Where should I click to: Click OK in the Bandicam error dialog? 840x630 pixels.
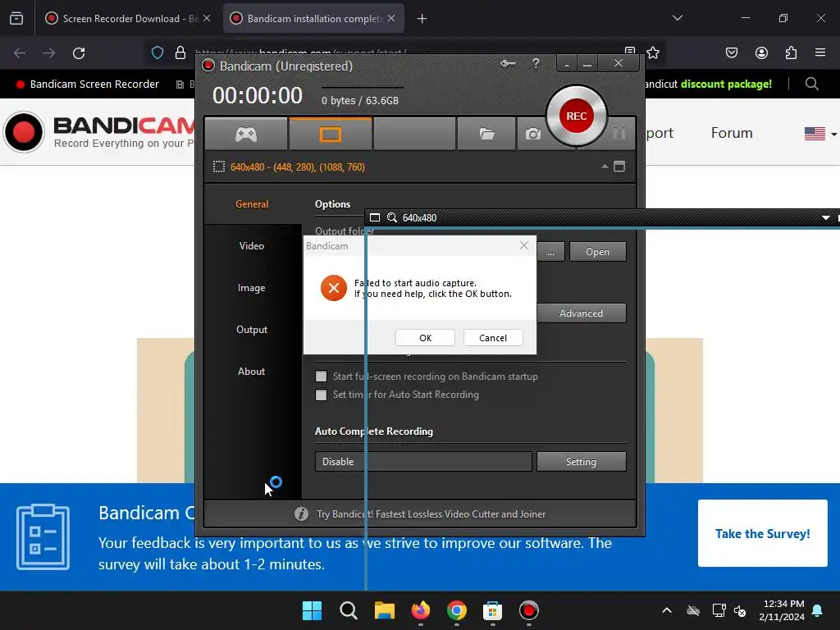pos(426,338)
